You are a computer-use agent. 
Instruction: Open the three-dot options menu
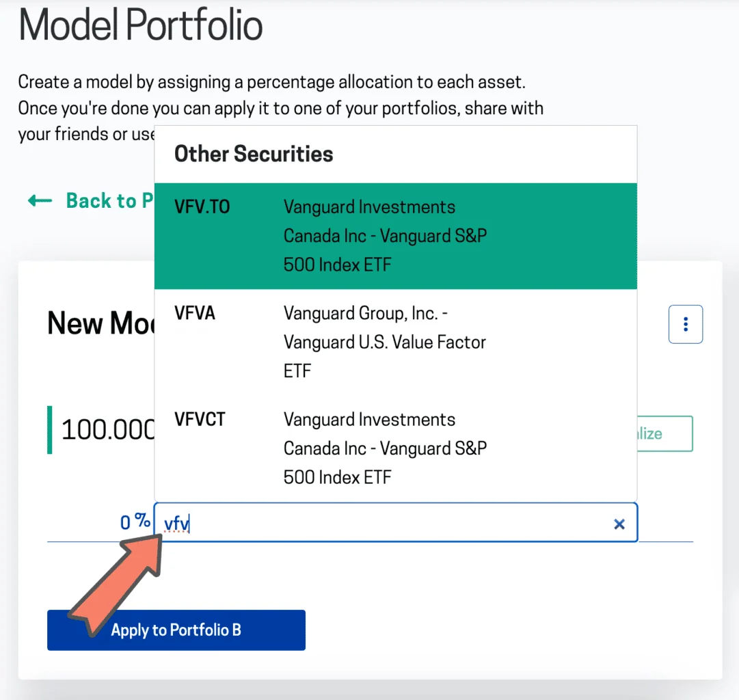click(x=685, y=324)
